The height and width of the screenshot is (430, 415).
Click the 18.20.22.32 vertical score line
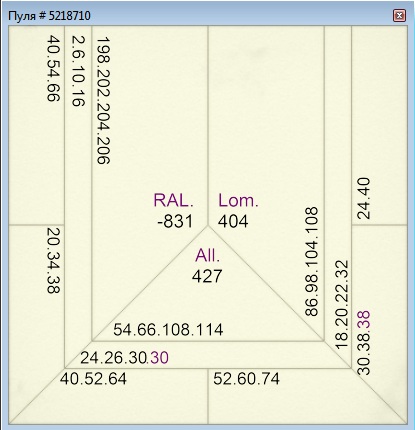coord(342,305)
